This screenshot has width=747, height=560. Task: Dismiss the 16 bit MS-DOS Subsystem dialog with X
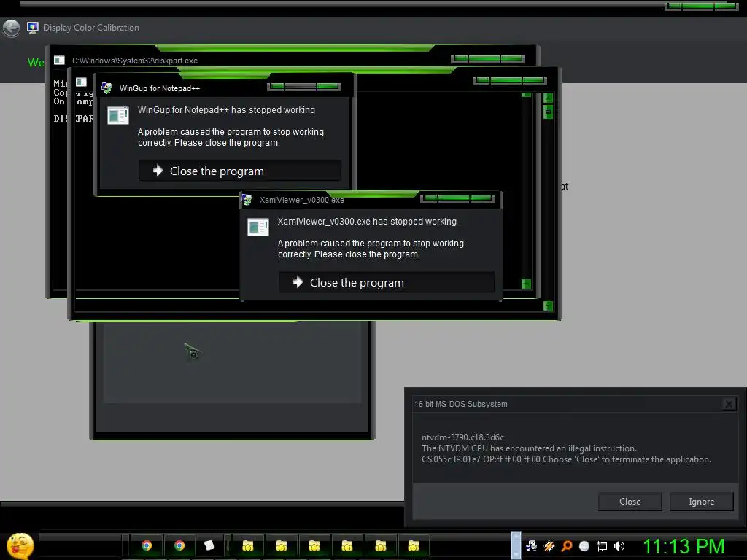[x=729, y=404]
